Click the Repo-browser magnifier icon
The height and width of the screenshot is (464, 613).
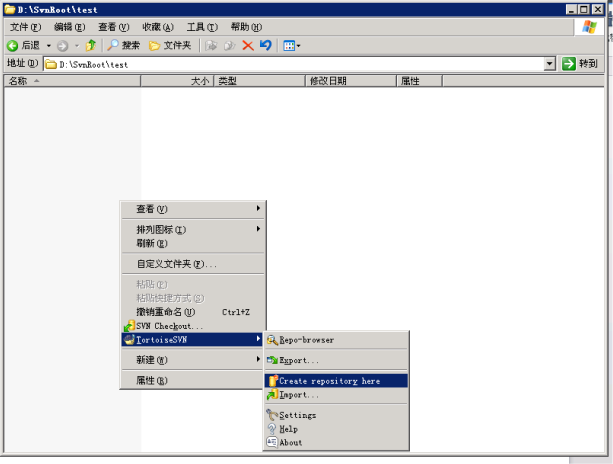272,340
